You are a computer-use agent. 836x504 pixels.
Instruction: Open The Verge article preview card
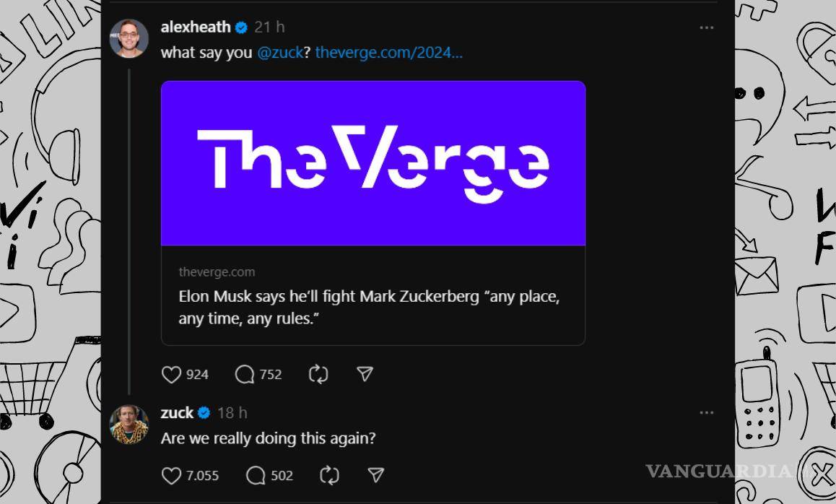pos(373,212)
